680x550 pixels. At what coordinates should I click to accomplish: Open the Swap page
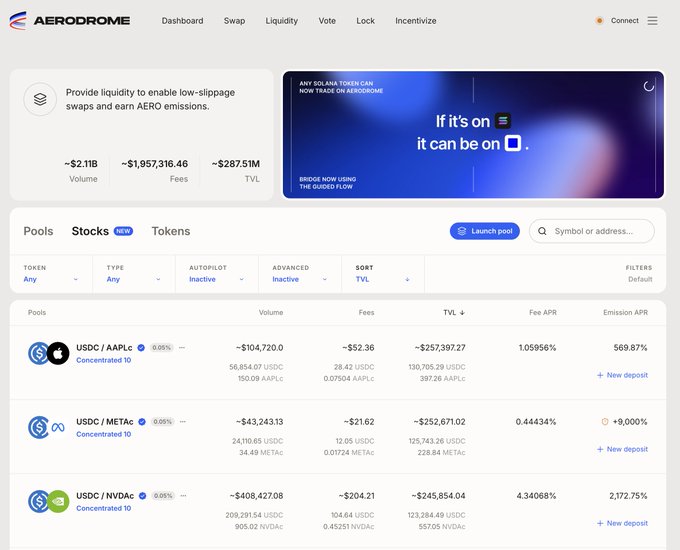tap(234, 21)
